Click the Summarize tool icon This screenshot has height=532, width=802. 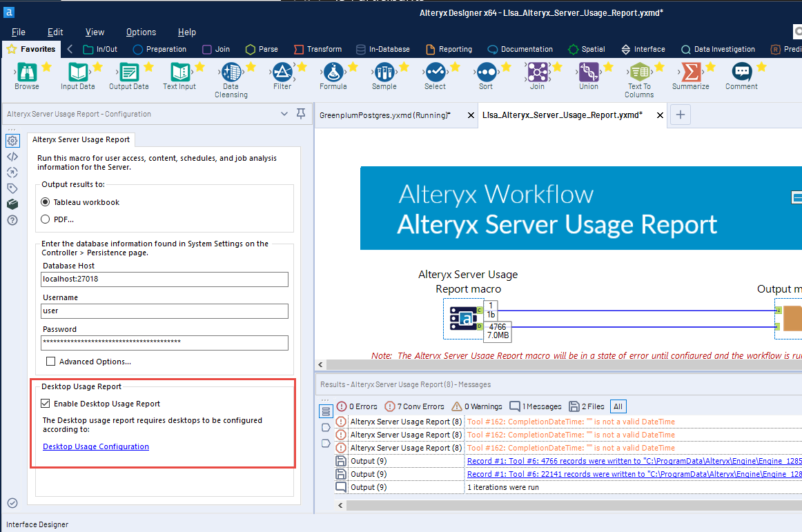690,72
